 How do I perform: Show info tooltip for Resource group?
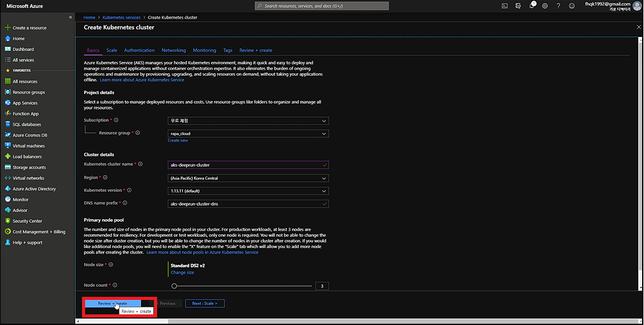click(138, 133)
